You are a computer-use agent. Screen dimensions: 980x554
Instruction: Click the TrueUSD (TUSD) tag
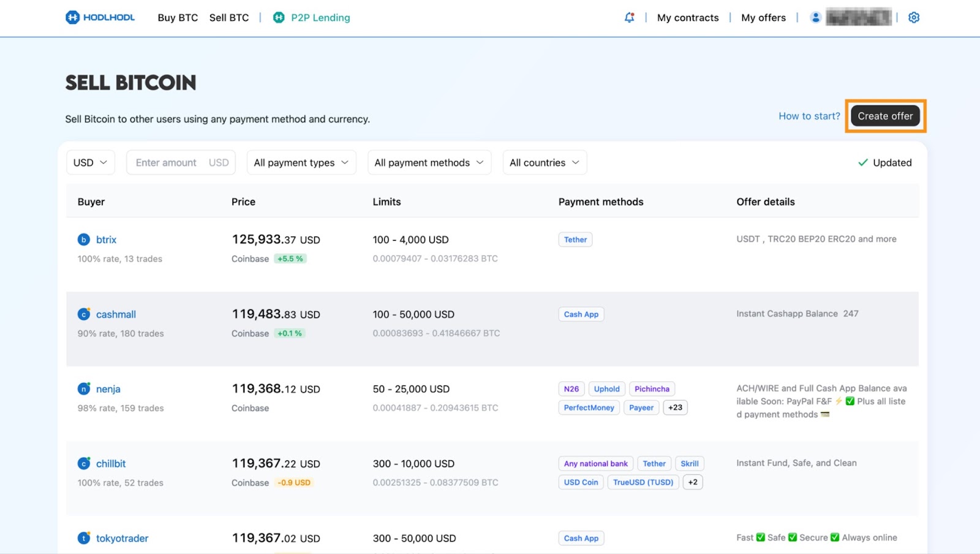(x=643, y=482)
